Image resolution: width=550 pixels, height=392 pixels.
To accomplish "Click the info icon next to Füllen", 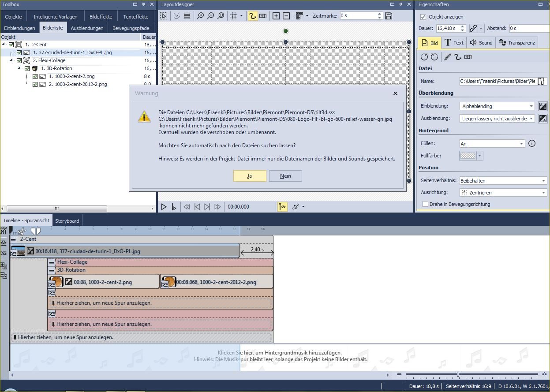I will pyautogui.click(x=532, y=143).
